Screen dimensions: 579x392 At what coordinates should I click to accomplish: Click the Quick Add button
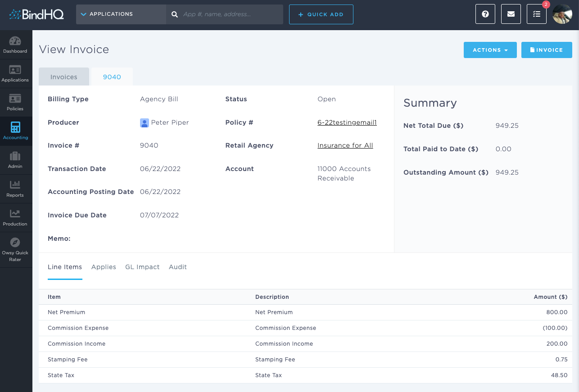click(321, 14)
